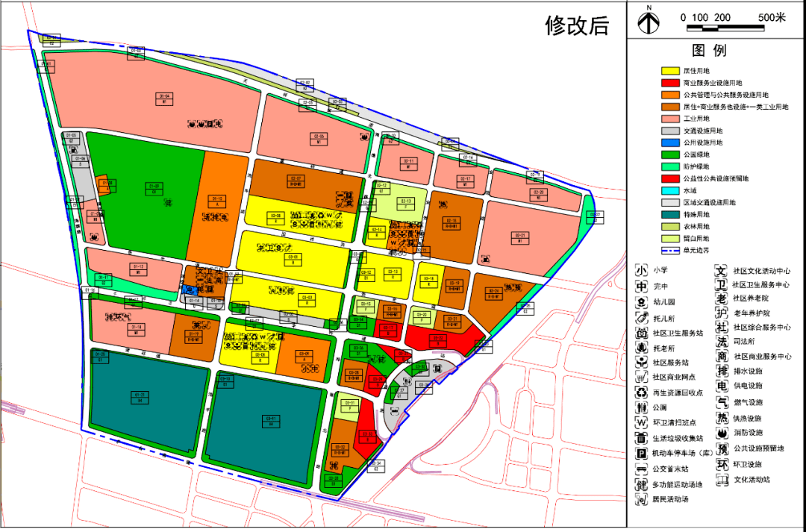This screenshot has width=806, height=532.
Task: Select the 公厕 public toilet legend icon
Action: tap(641, 408)
